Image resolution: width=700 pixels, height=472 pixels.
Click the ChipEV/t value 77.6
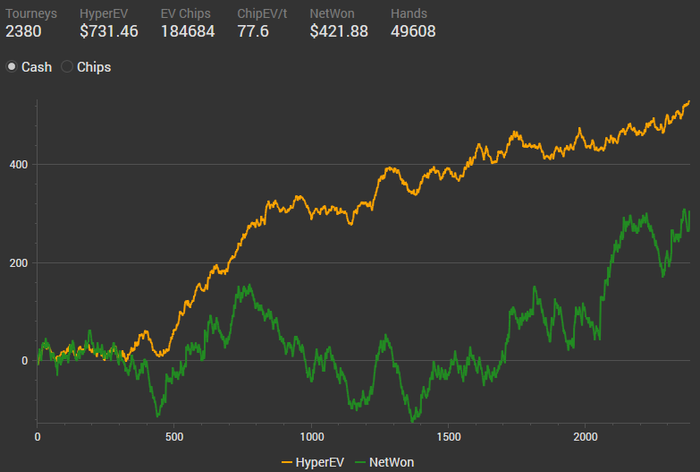(253, 31)
